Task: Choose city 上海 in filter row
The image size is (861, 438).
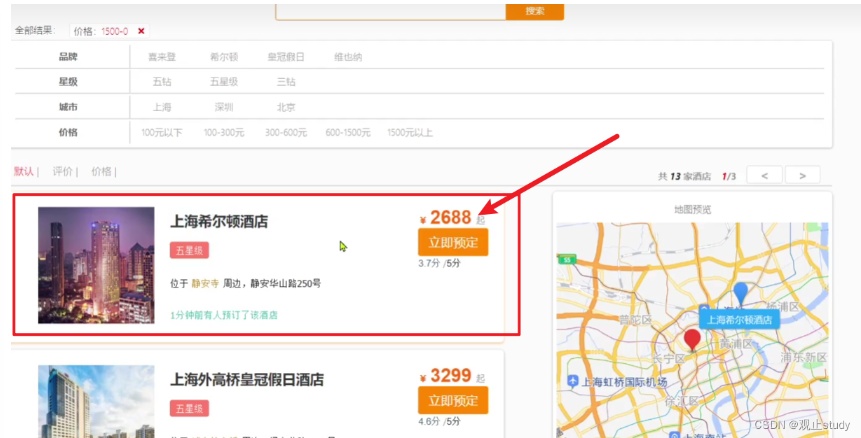Action: pos(162,107)
